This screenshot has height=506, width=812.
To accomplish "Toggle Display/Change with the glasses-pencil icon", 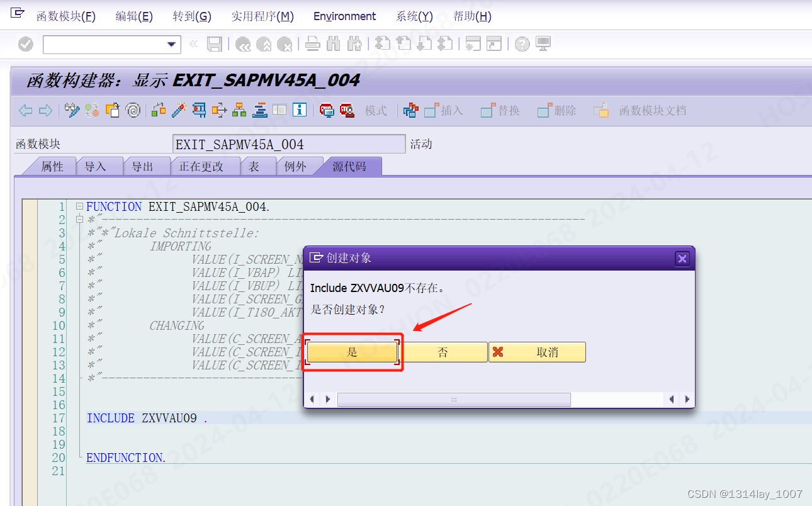I will [72, 111].
